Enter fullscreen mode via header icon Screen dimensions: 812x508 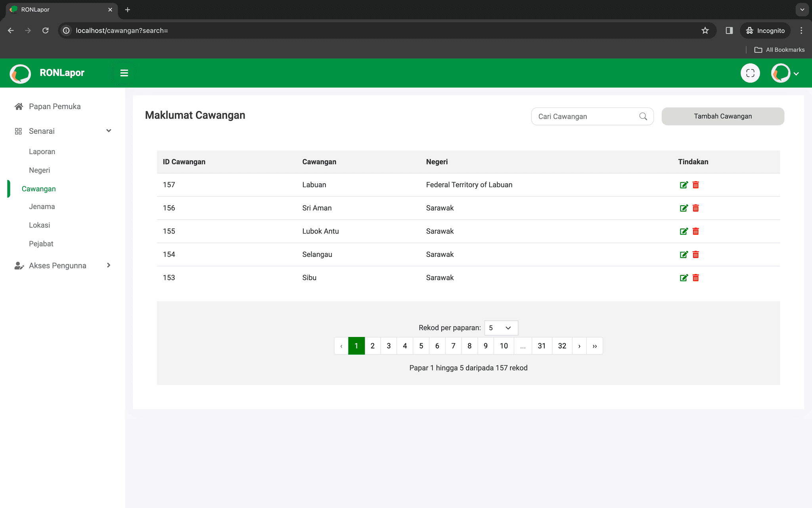[x=750, y=73]
